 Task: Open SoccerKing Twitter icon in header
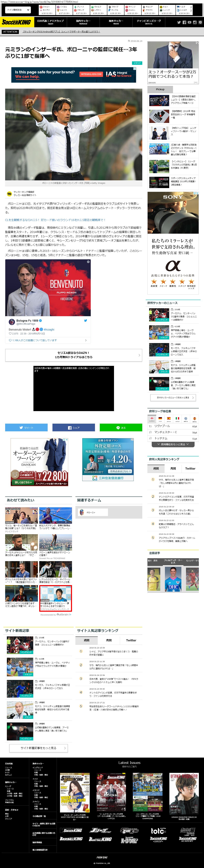pyautogui.click(x=179, y=23)
